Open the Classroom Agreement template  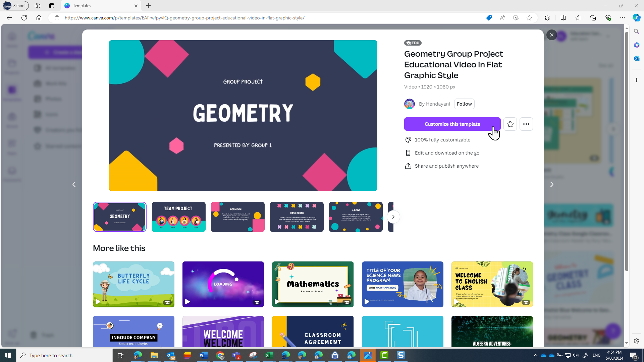[313, 331]
